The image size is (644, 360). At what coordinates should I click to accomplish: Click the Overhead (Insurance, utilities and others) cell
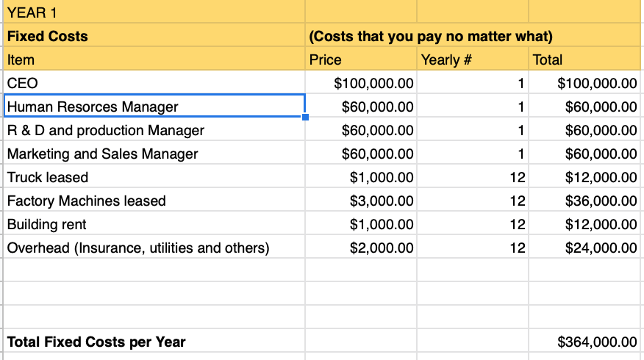154,247
